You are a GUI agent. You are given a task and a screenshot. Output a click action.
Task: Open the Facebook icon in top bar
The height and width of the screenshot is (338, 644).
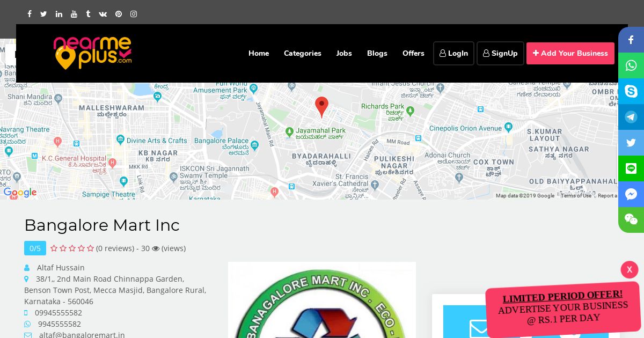coord(30,14)
